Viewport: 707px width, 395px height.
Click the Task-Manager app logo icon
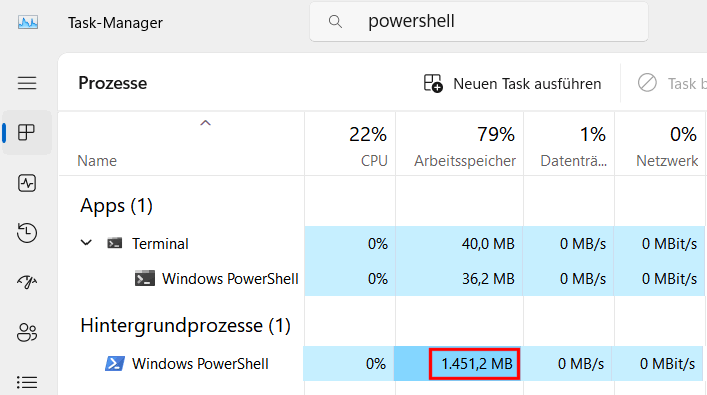pyautogui.click(x=28, y=22)
